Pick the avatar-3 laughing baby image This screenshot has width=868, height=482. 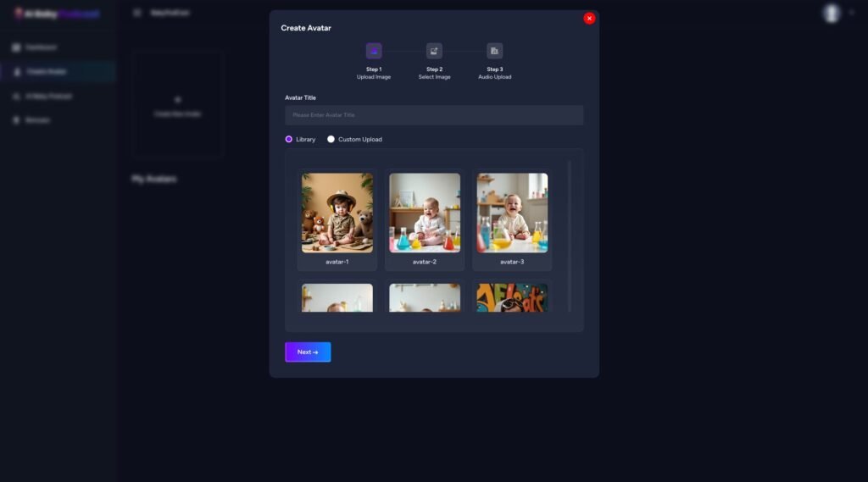[x=512, y=213]
